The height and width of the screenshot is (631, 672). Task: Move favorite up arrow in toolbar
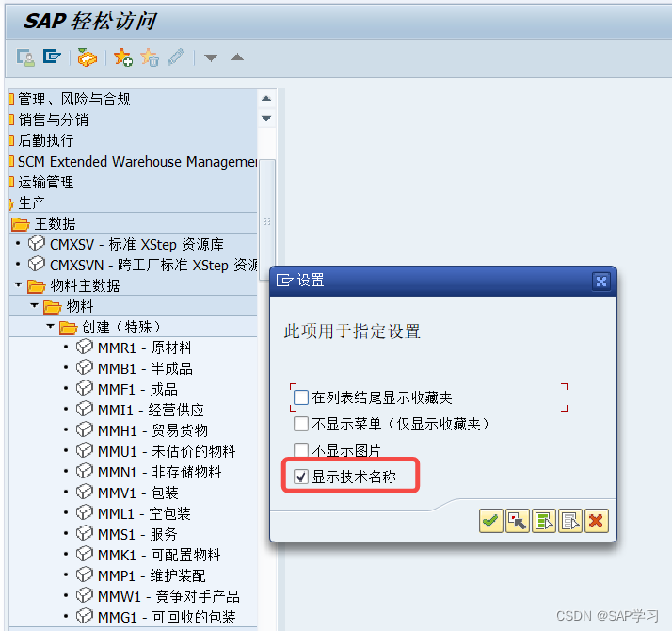point(237,57)
